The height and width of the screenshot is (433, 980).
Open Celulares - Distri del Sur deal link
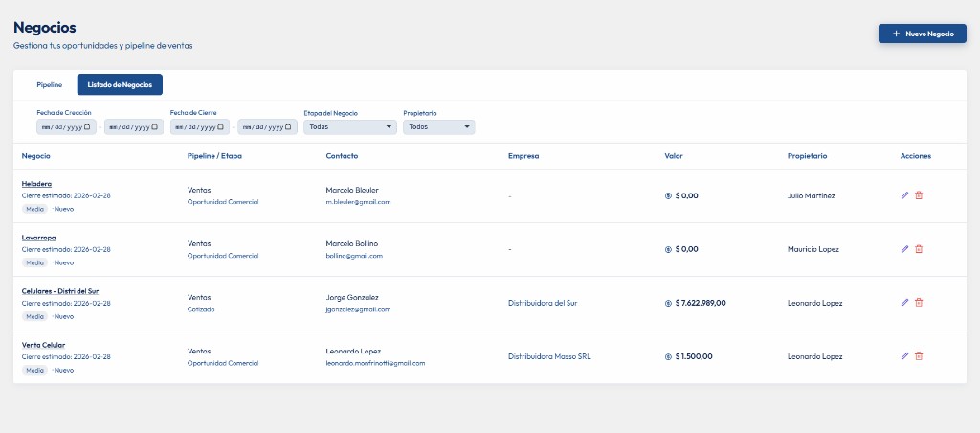click(x=60, y=291)
